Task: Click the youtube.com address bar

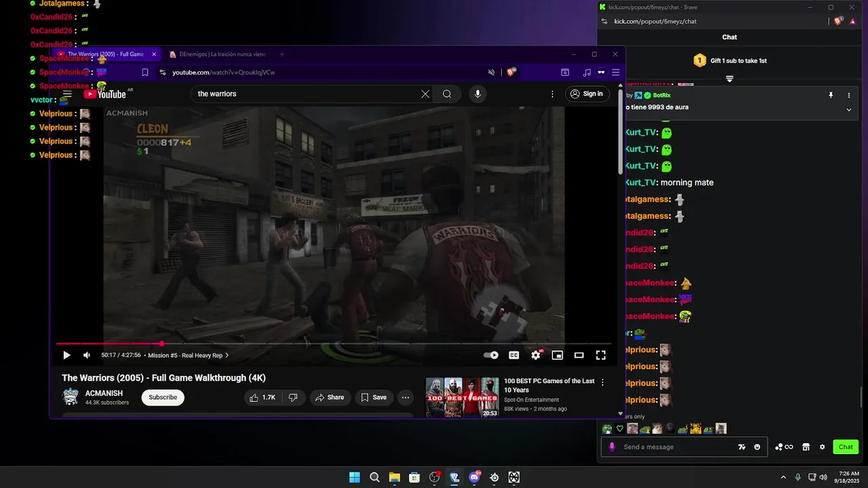Action: coord(324,73)
